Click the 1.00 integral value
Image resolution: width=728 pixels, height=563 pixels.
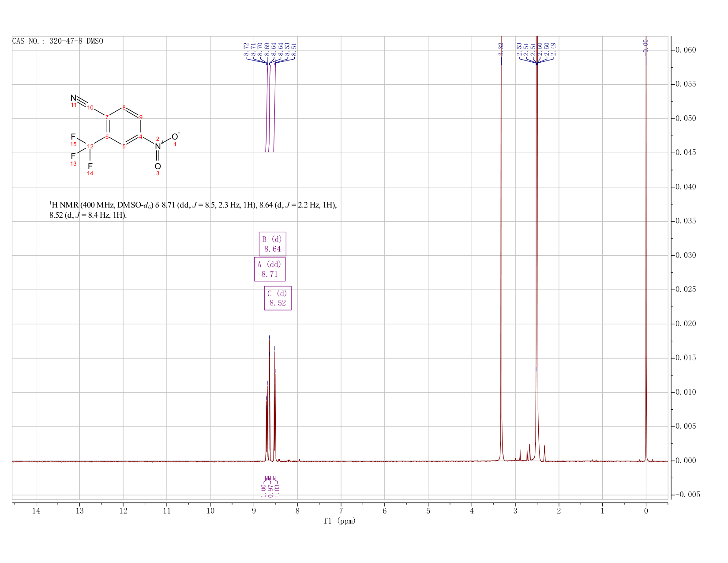(x=263, y=490)
